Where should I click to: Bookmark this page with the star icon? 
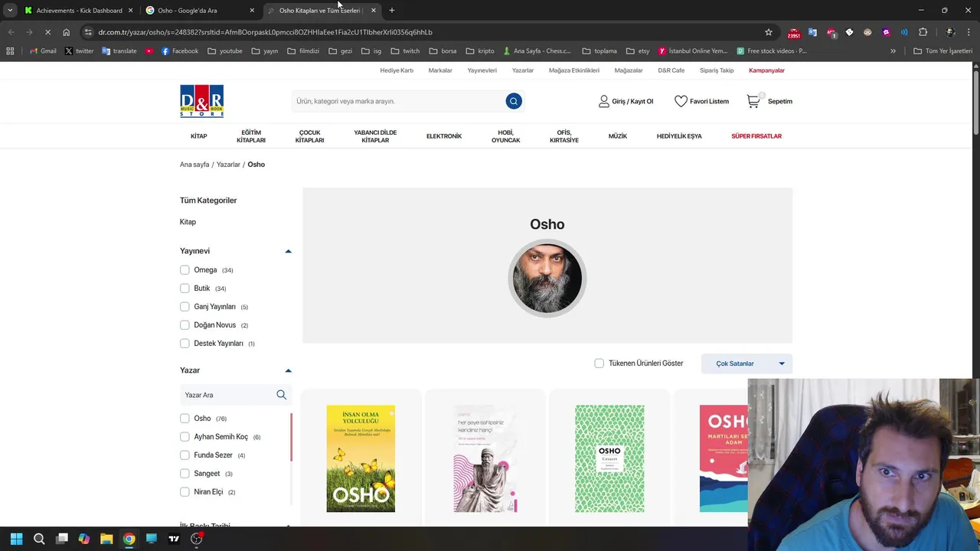coord(769,32)
